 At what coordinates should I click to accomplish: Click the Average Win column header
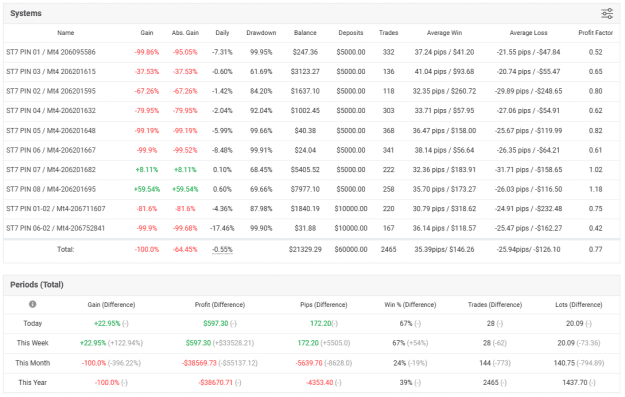(444, 33)
